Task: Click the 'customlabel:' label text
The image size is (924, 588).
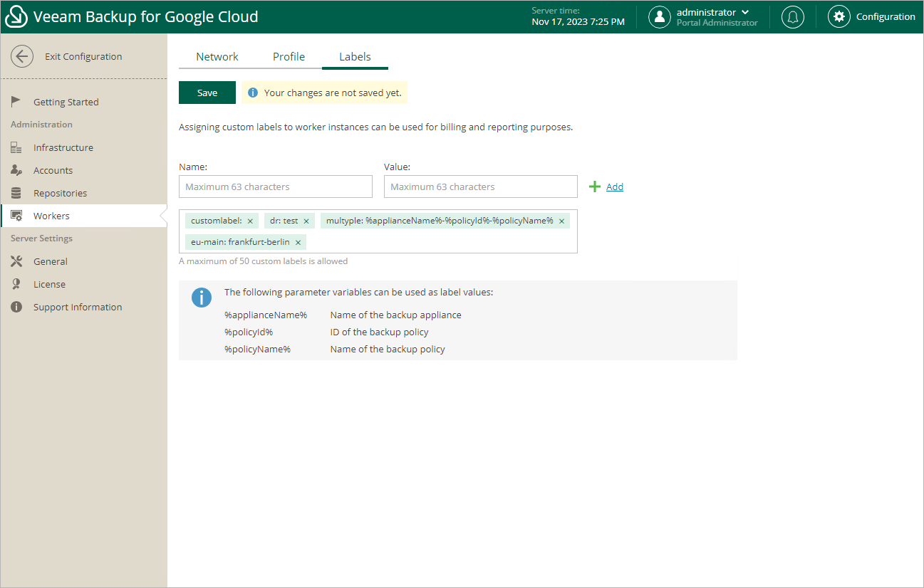Action: click(217, 221)
